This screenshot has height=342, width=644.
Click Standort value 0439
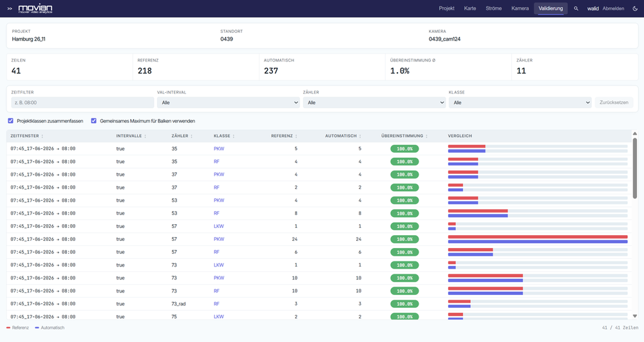(x=227, y=39)
